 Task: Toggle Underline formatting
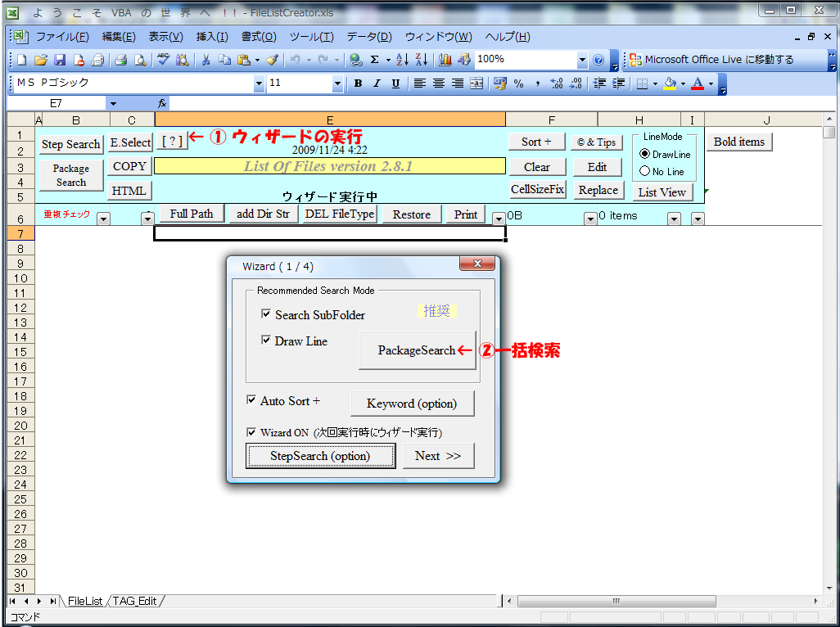click(x=396, y=83)
